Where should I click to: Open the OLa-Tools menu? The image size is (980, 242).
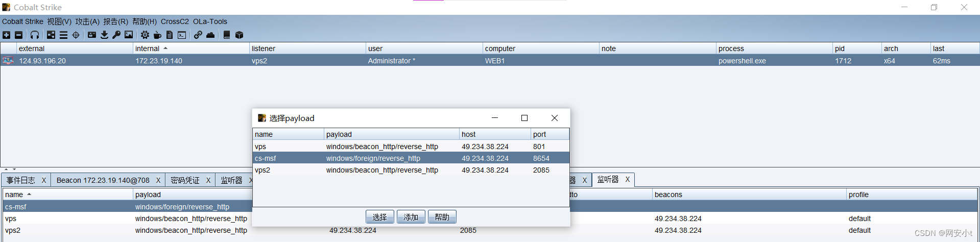click(210, 21)
